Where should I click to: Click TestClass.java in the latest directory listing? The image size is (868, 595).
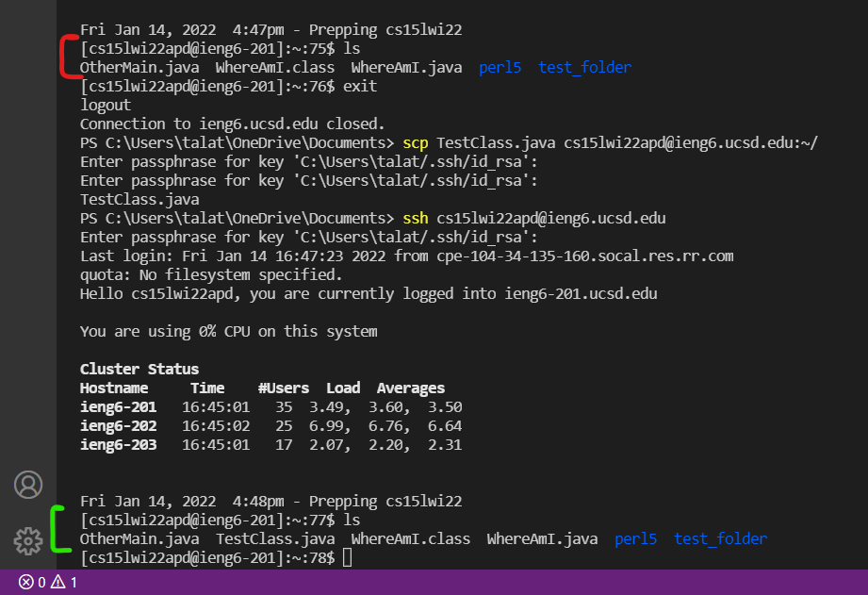[277, 538]
